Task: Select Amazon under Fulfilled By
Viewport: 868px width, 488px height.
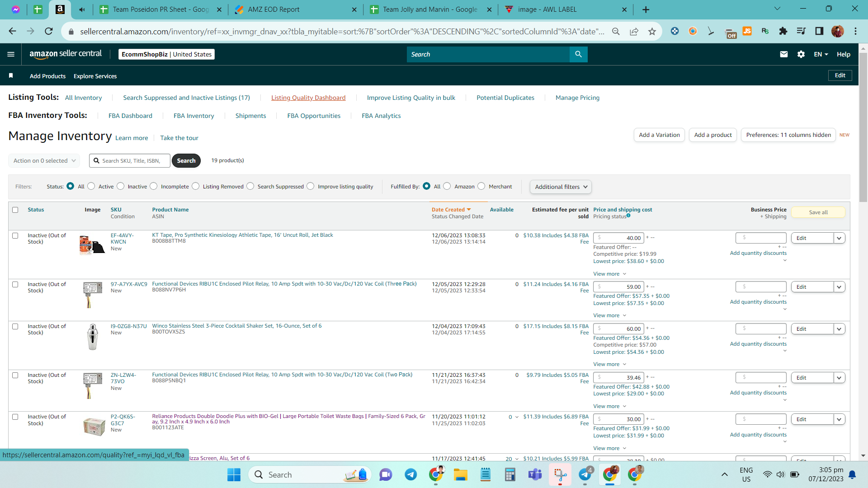Action: (447, 186)
